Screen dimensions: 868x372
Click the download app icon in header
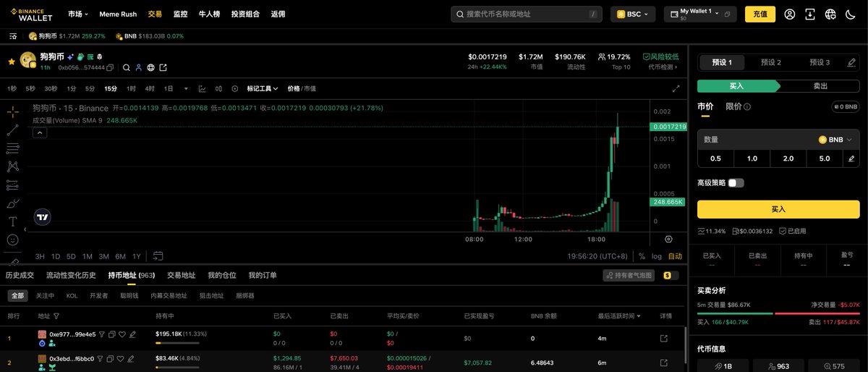point(810,14)
